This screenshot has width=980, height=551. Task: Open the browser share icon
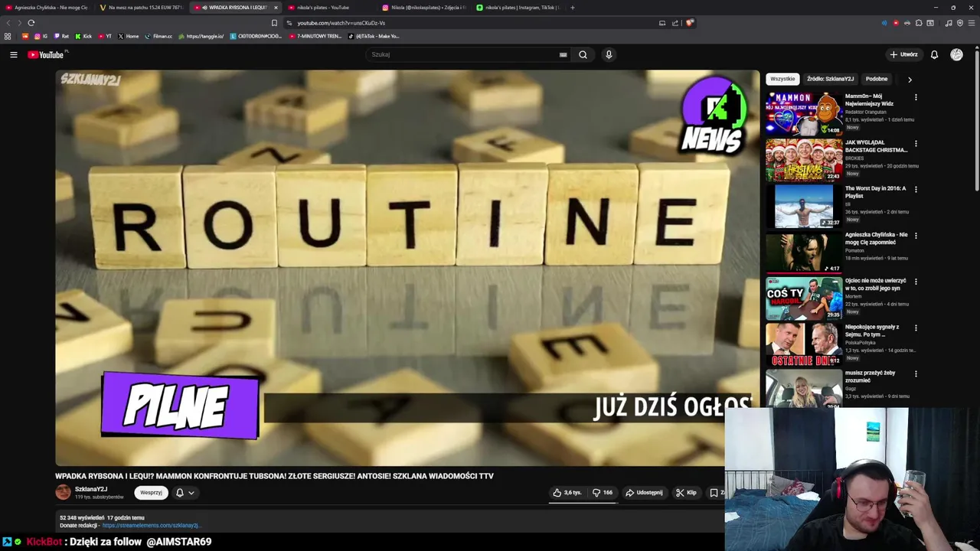click(675, 23)
